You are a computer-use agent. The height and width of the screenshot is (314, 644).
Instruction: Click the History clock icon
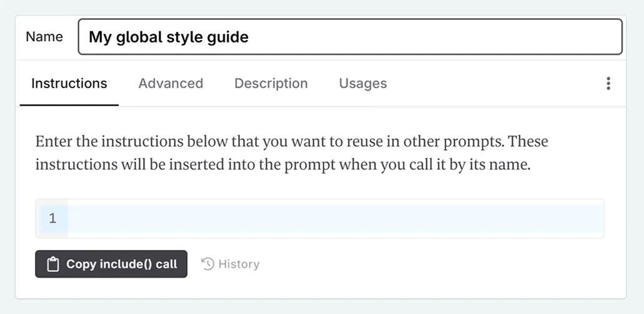[x=208, y=264]
